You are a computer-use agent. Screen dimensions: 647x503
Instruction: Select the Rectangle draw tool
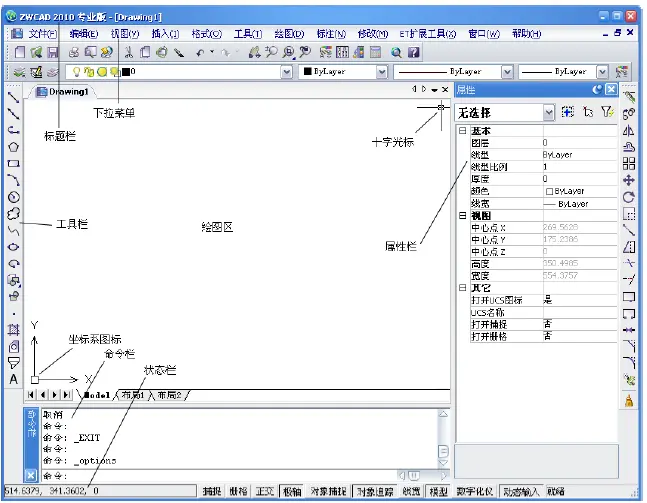13,163
